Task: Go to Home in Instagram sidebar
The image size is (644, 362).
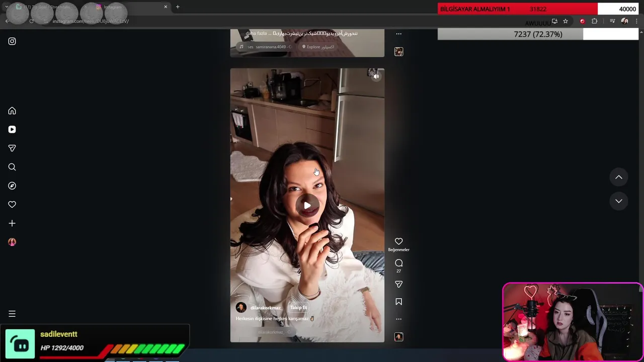Action: click(12, 111)
